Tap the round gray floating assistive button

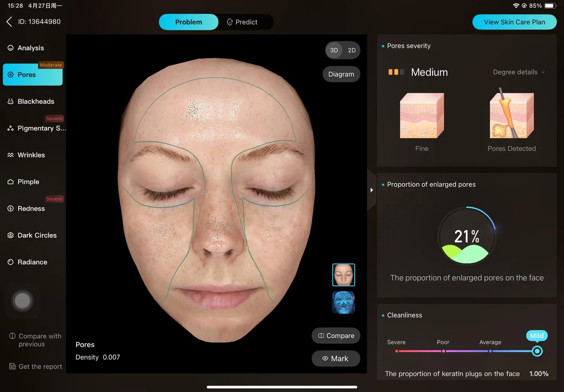22,300
